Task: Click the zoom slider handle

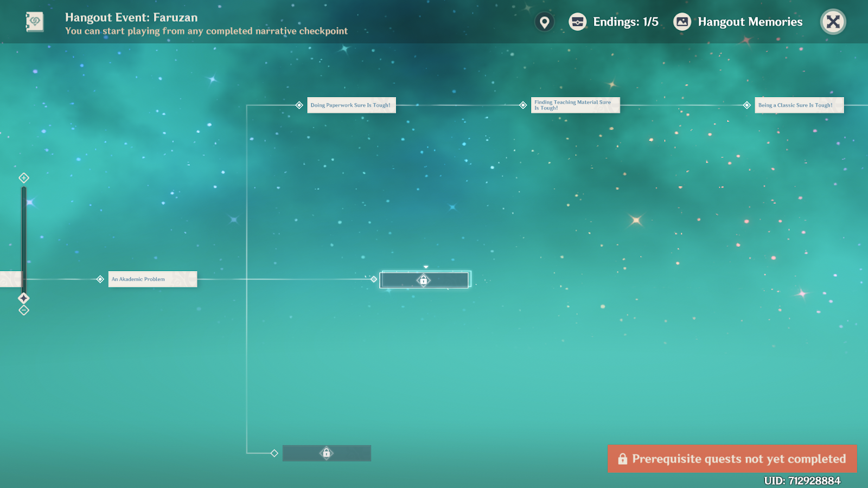Action: 24,298
